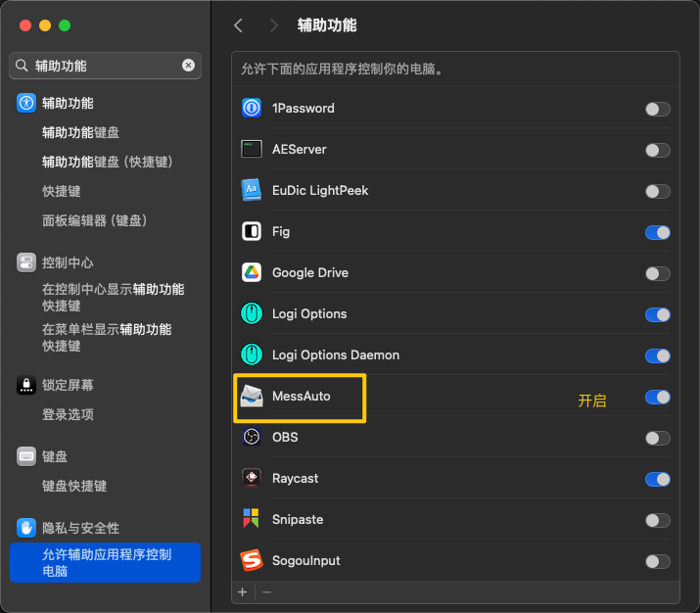
Task: Enable the 1Password toggle
Action: click(x=657, y=109)
